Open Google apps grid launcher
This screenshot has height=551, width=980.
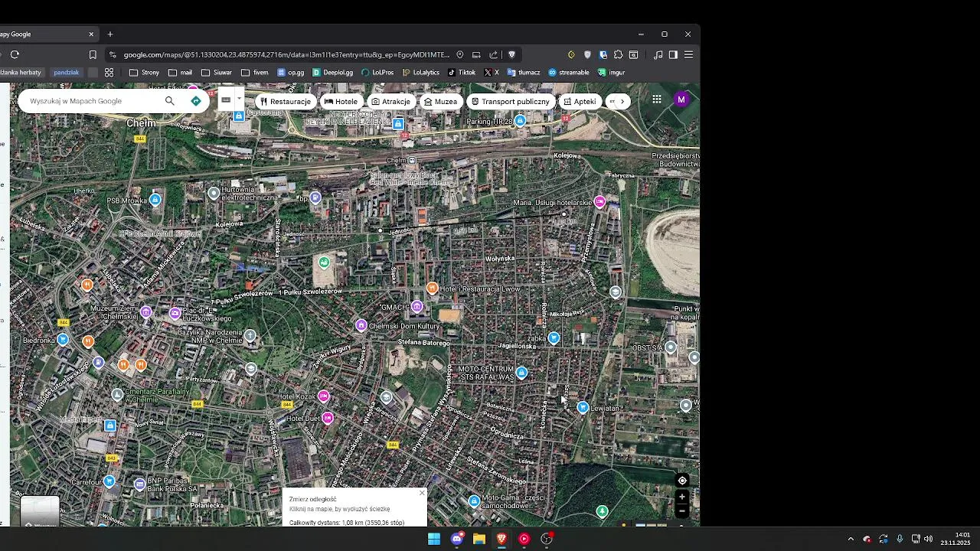click(x=657, y=99)
